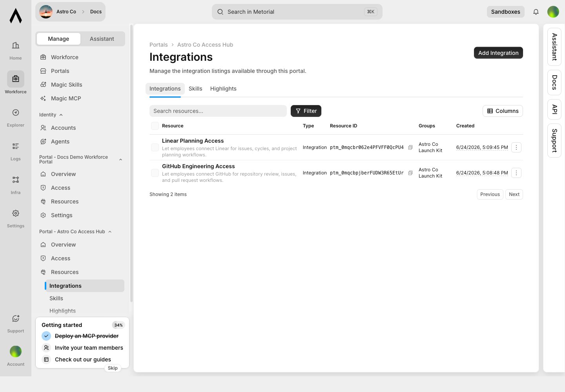
Task: Check the GitHub Engineering Access row
Action: click(155, 173)
